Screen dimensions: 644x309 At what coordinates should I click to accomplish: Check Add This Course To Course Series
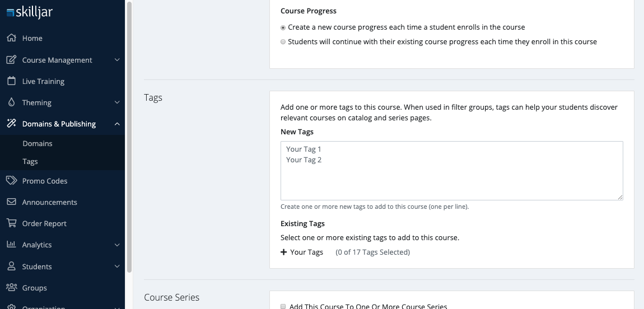[x=283, y=306]
